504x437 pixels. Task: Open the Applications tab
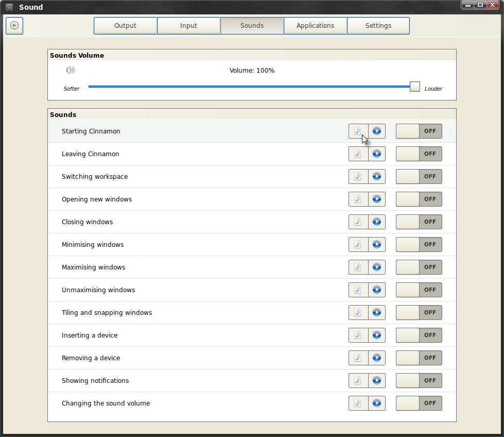pyautogui.click(x=315, y=26)
